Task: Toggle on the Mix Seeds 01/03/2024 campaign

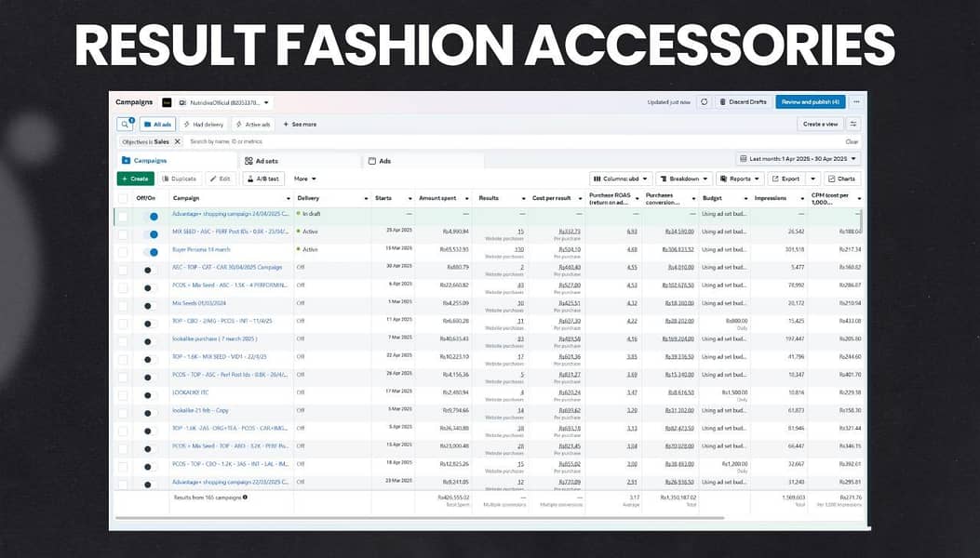Action: tap(150, 303)
